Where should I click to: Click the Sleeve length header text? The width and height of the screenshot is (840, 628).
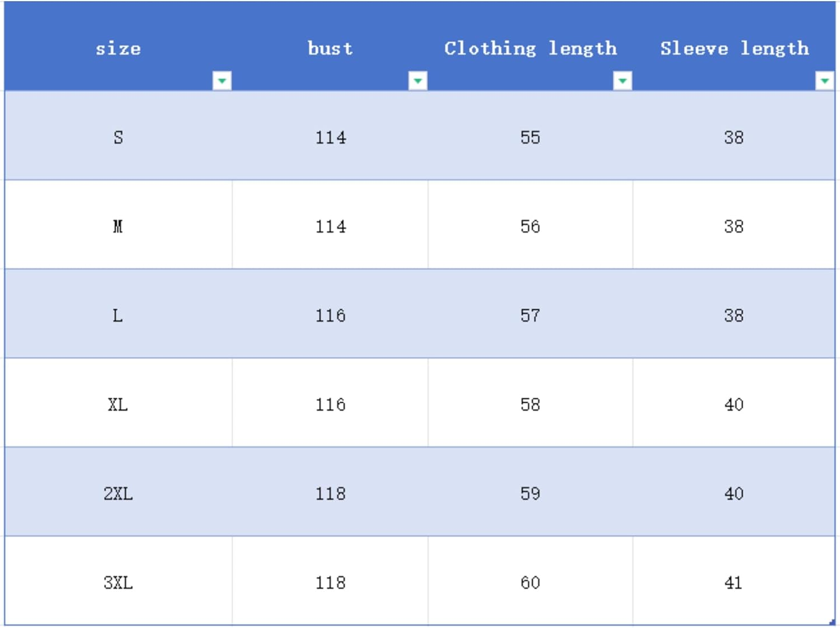(734, 49)
